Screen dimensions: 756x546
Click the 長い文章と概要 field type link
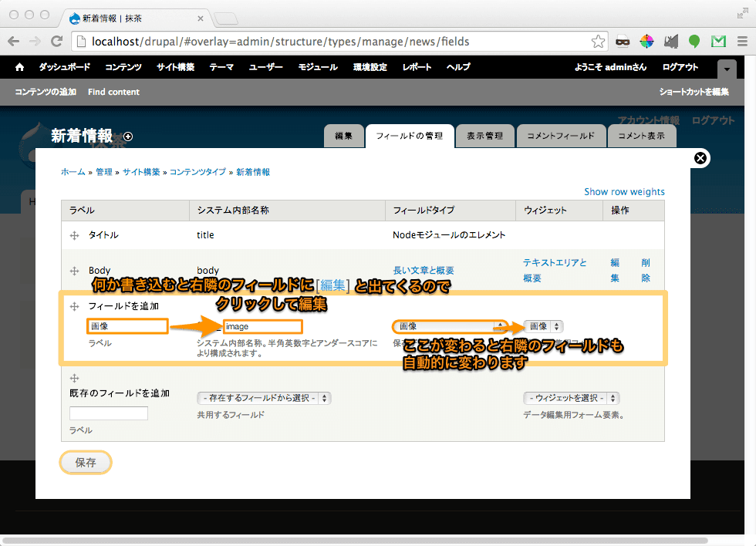(424, 271)
